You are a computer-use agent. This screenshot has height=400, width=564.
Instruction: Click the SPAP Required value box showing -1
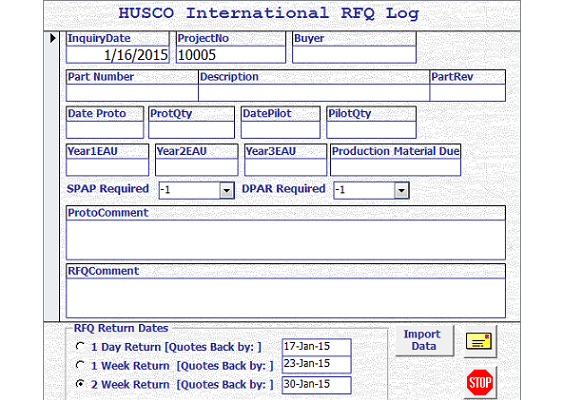190,190
